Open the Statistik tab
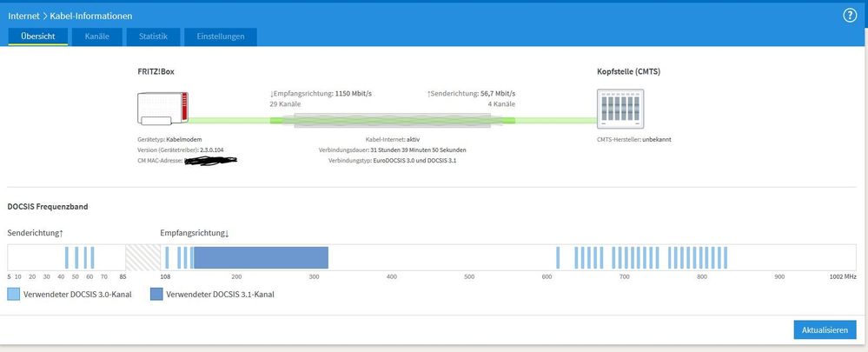The height and width of the screenshot is (352, 868). pos(153,37)
